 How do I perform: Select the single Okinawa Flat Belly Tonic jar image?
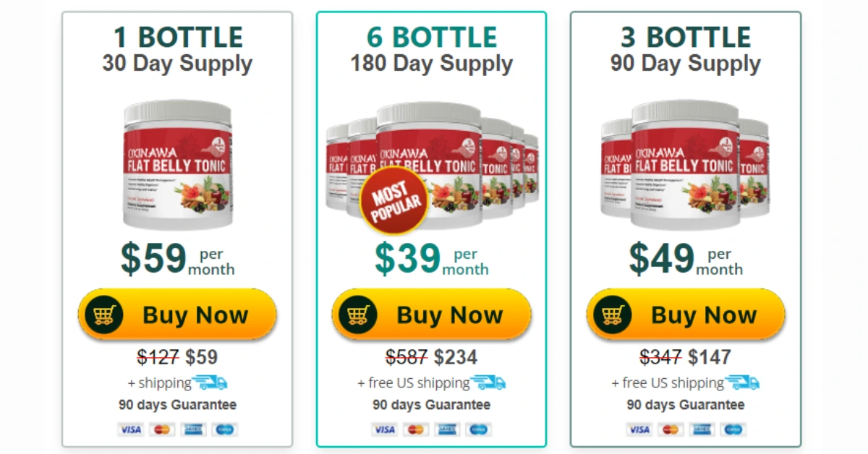coord(178,160)
